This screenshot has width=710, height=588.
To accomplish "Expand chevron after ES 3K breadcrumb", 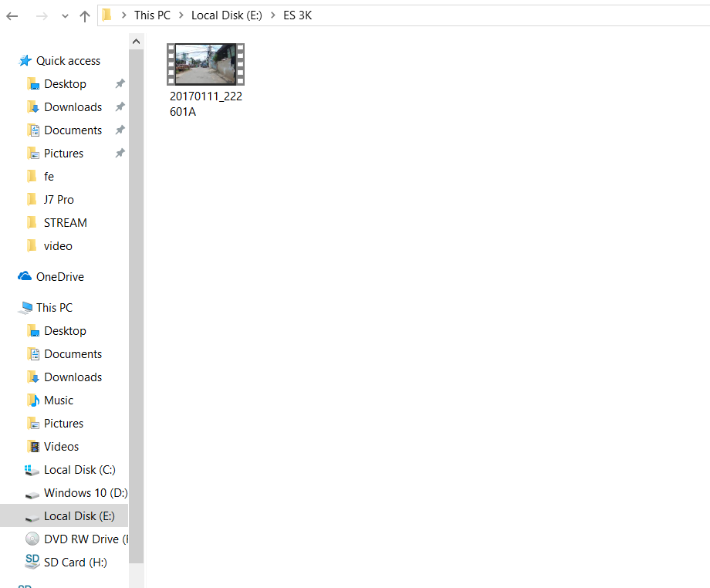I will [323, 15].
